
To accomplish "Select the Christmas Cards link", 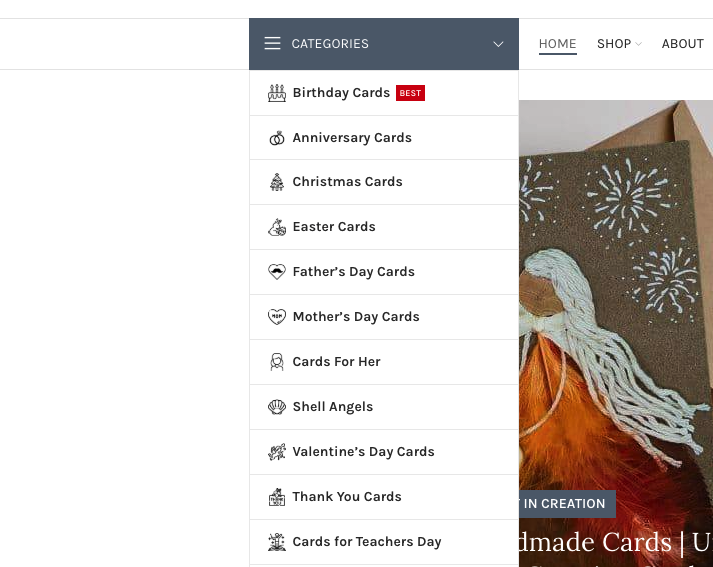I will click(347, 182).
